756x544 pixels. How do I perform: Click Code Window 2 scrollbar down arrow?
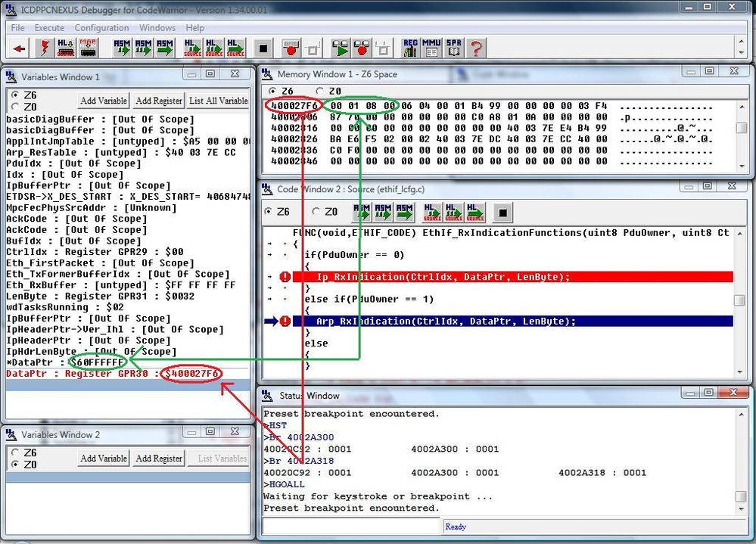739,371
